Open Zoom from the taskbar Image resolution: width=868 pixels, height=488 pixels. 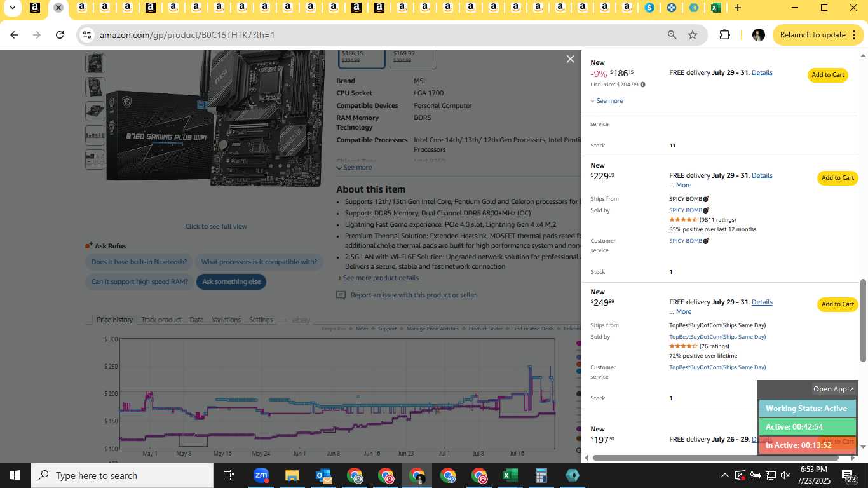261,475
